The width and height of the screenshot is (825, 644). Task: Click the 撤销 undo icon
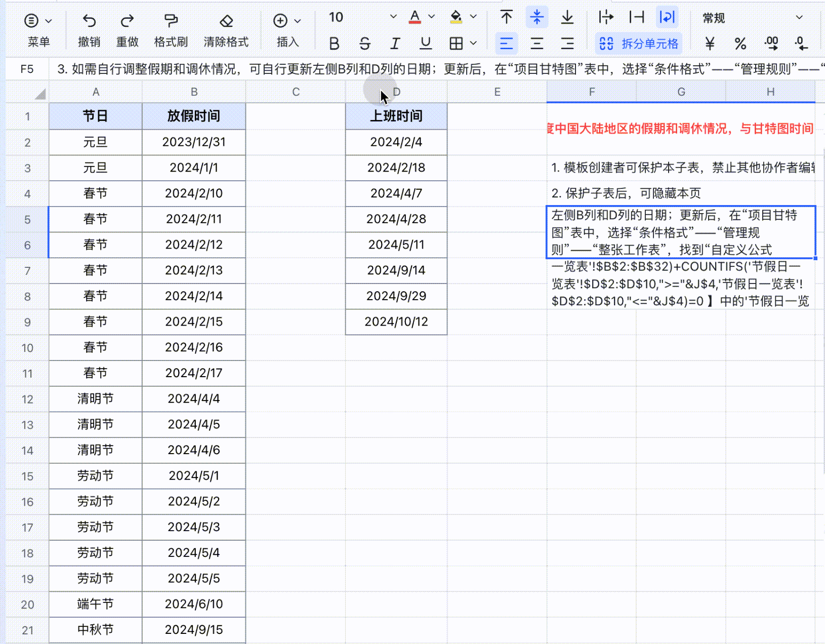click(x=89, y=20)
